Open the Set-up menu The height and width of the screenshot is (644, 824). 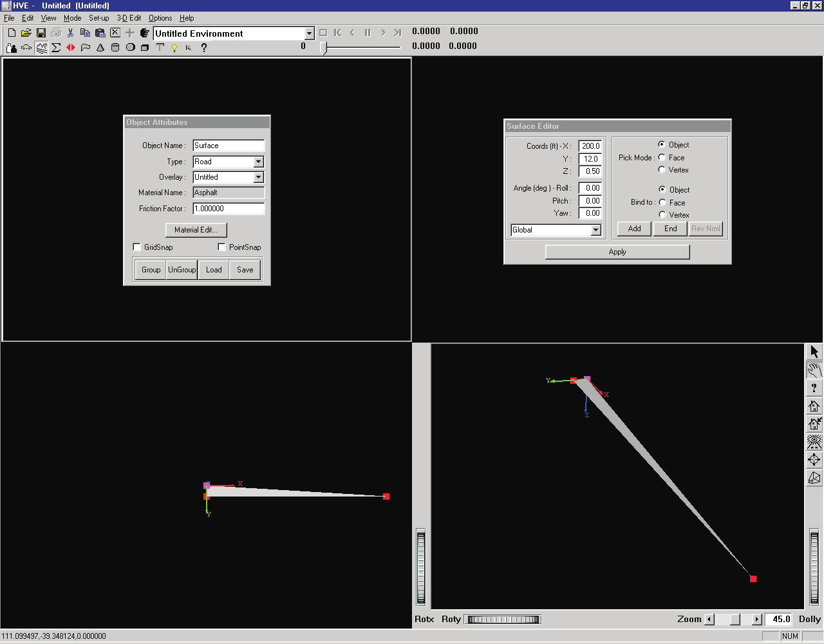coord(99,18)
